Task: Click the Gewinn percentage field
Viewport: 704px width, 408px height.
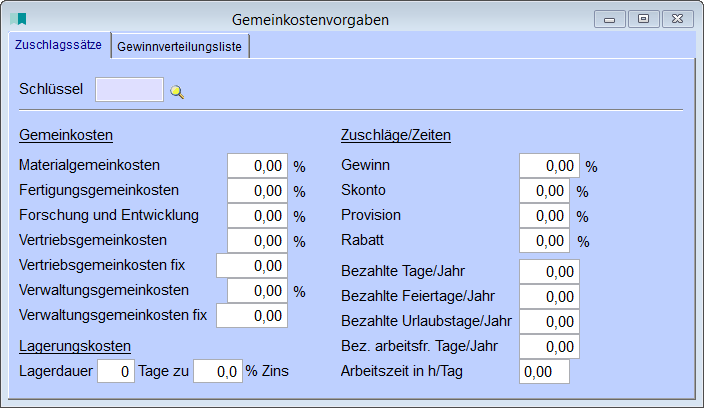Action: [x=549, y=166]
